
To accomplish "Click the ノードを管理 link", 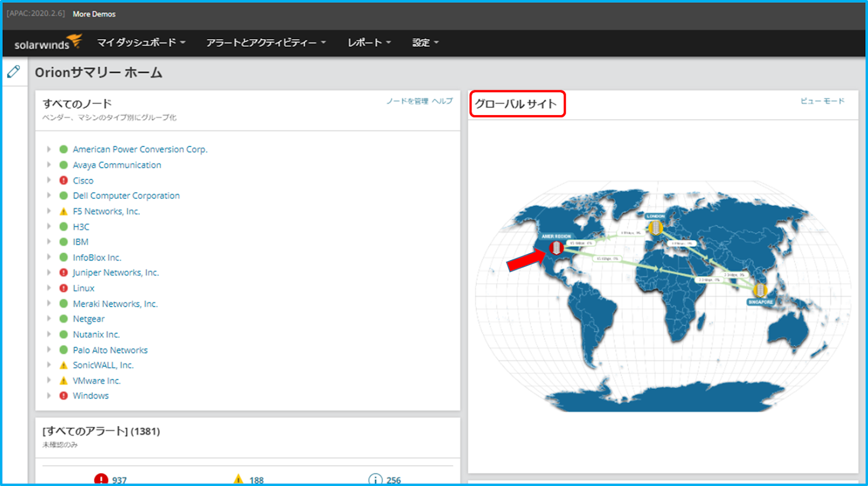I will point(407,101).
